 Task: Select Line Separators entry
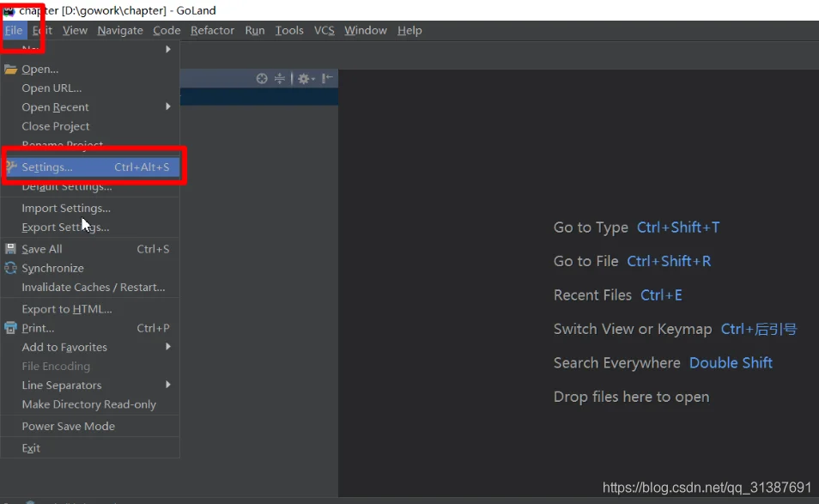[90, 385]
